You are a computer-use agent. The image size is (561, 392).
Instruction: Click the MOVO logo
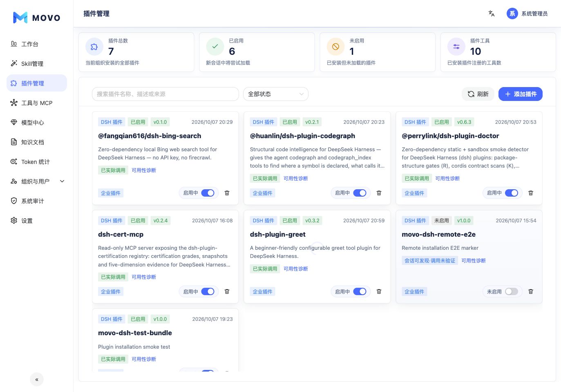(37, 18)
